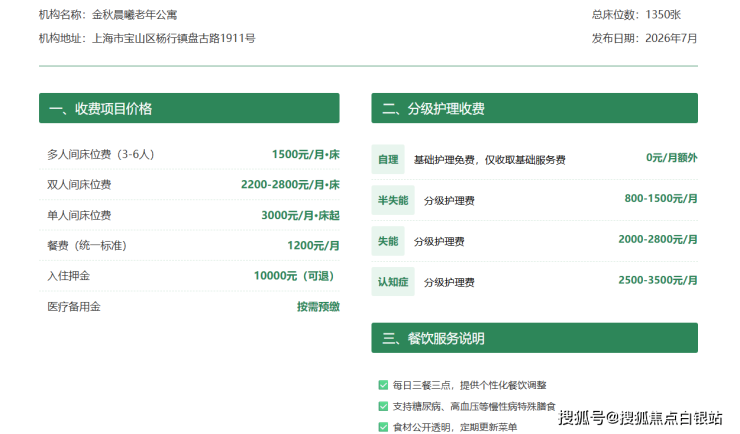Click the 0元/月额外 fee value
The image size is (740, 434).
click(x=672, y=158)
